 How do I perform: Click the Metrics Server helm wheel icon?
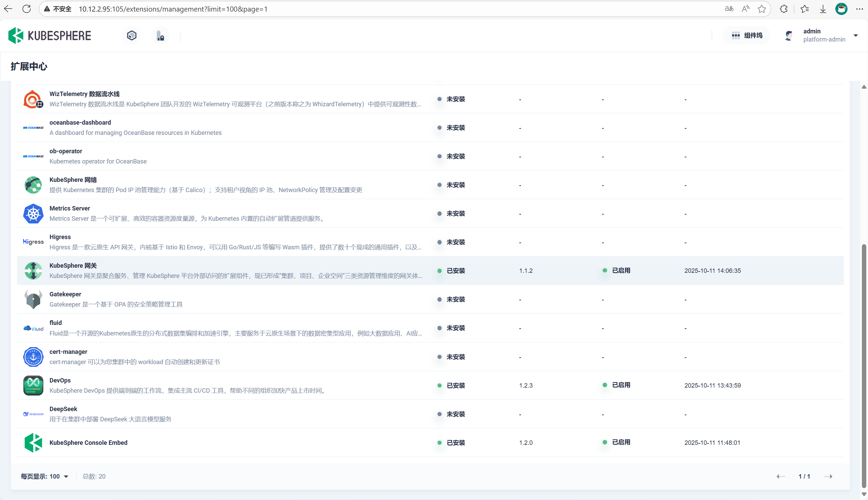point(33,214)
